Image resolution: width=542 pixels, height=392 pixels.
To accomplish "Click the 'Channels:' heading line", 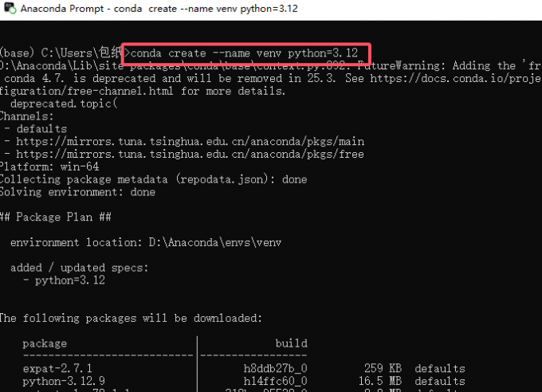I will pyautogui.click(x=26, y=116).
